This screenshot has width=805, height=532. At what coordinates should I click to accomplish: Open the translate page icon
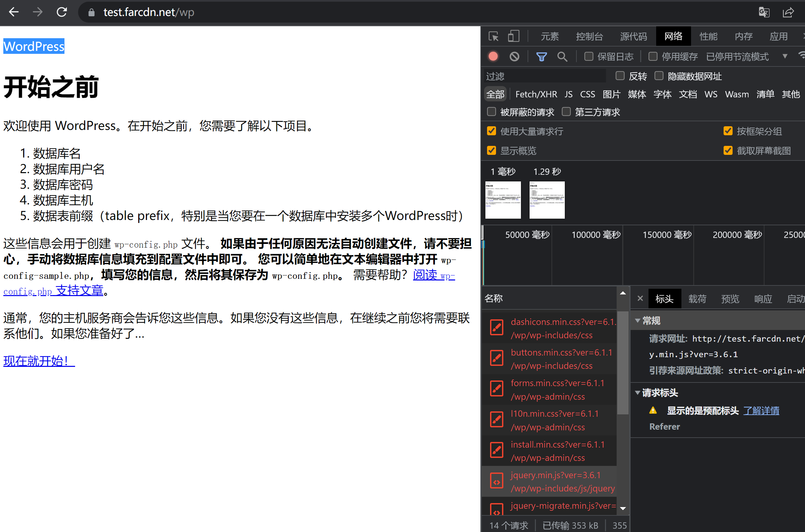[764, 13]
